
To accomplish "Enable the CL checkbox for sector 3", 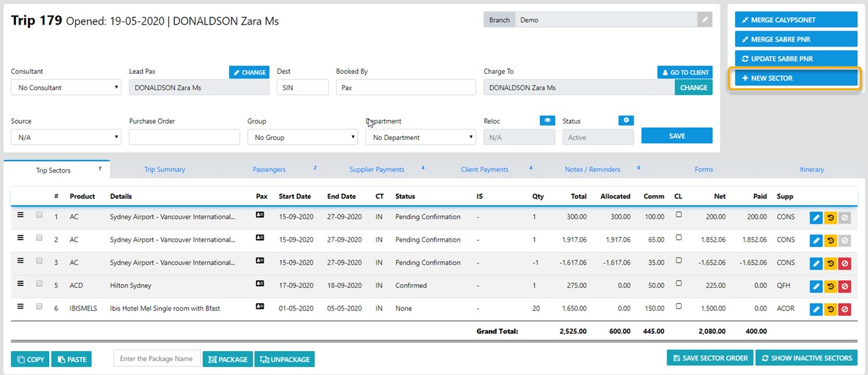I will (678, 261).
